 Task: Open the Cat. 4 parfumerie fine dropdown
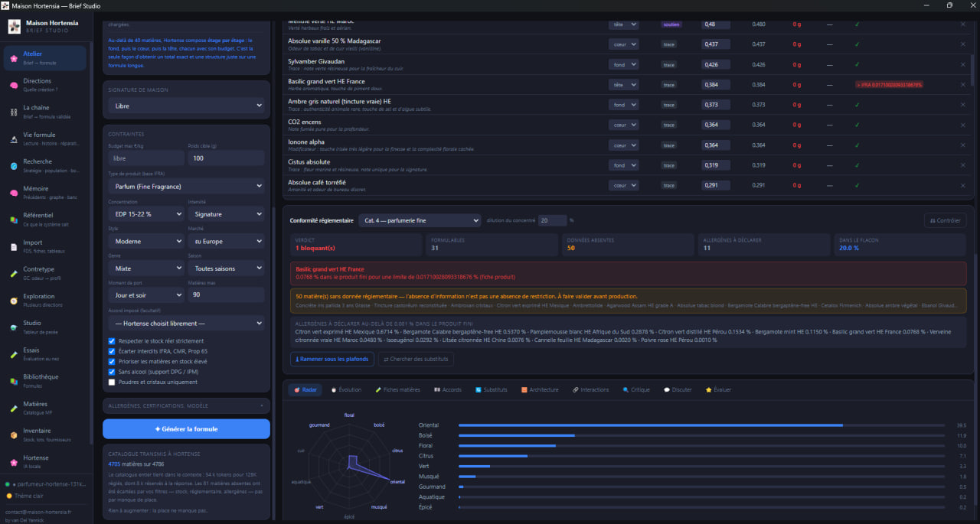click(x=420, y=220)
